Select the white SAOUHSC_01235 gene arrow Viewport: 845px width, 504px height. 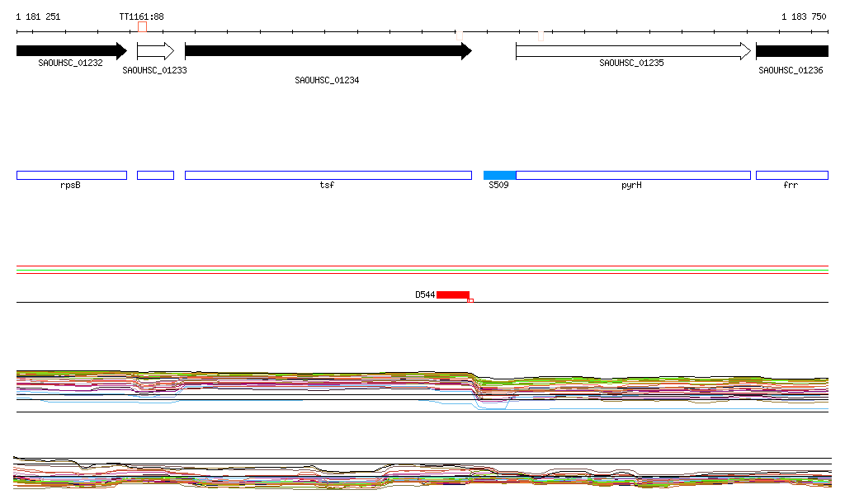pos(632,51)
